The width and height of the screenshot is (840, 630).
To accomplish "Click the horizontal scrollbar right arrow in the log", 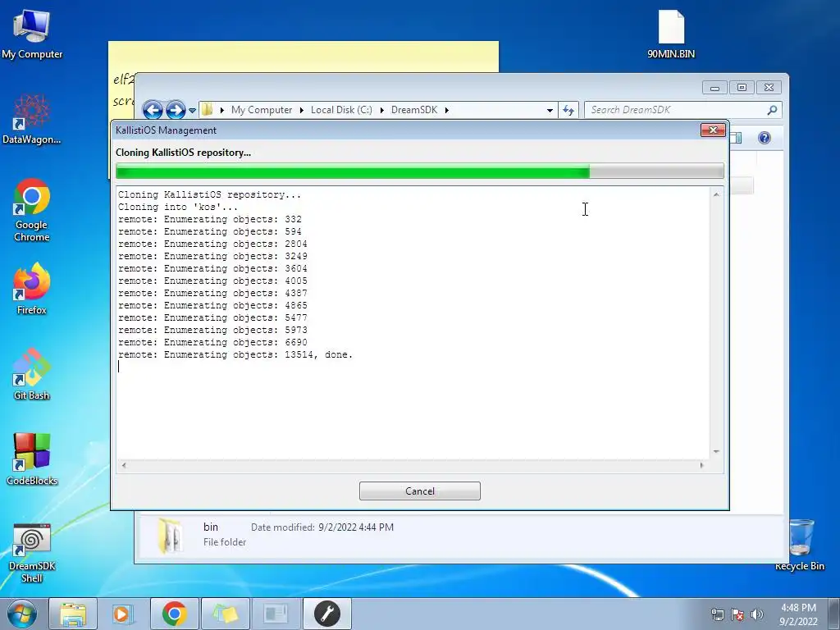I will point(702,465).
